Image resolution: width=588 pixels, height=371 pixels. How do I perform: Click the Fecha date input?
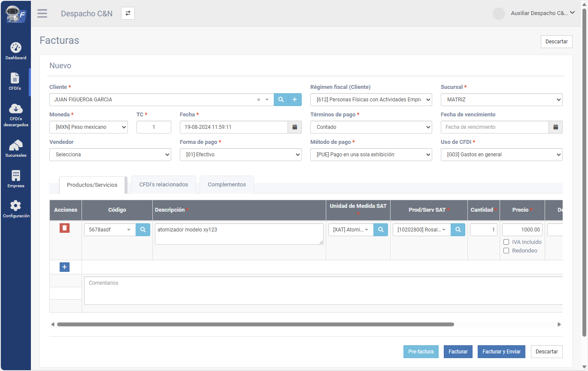coord(233,127)
